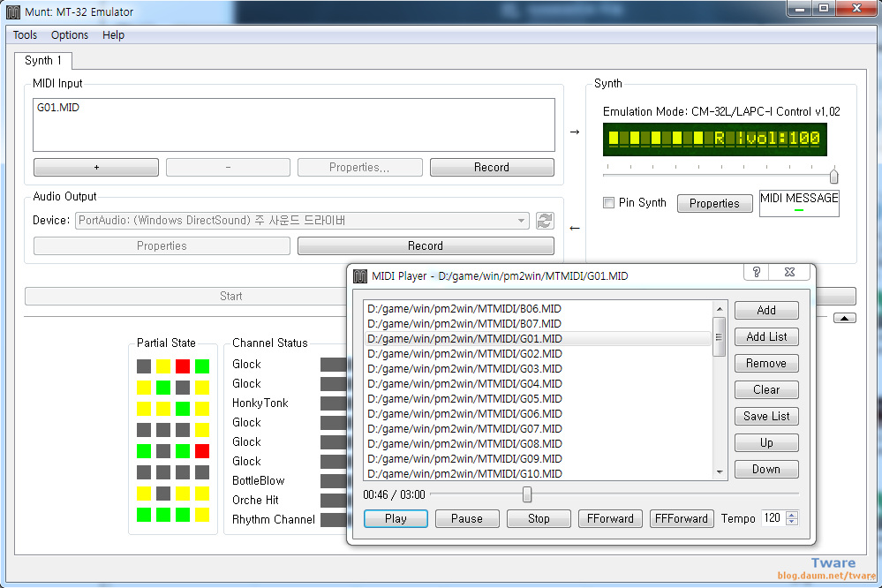The width and height of the screenshot is (882, 588).
Task: Click the Stop button
Action: click(x=539, y=519)
